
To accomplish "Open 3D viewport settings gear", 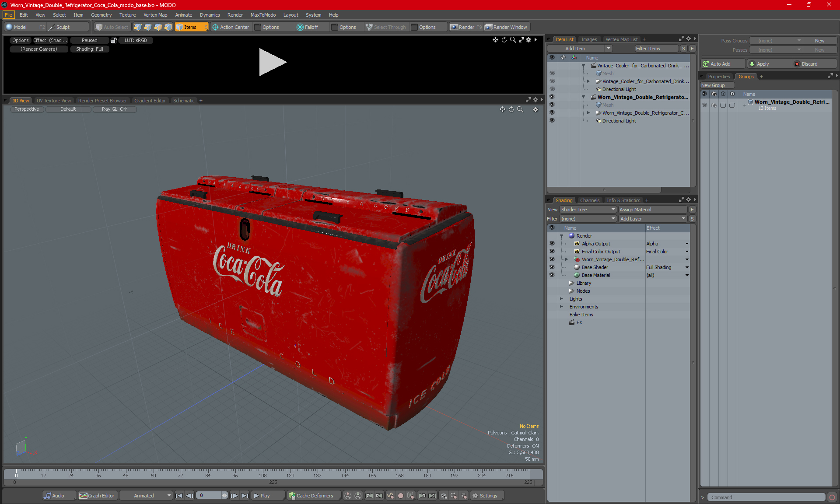I will [x=535, y=109].
